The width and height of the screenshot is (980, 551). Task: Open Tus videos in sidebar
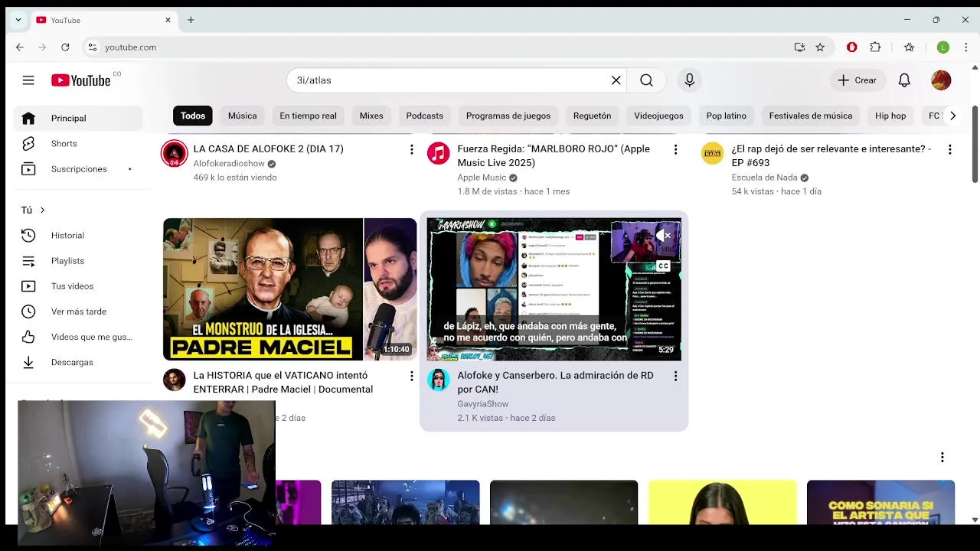pos(78,286)
